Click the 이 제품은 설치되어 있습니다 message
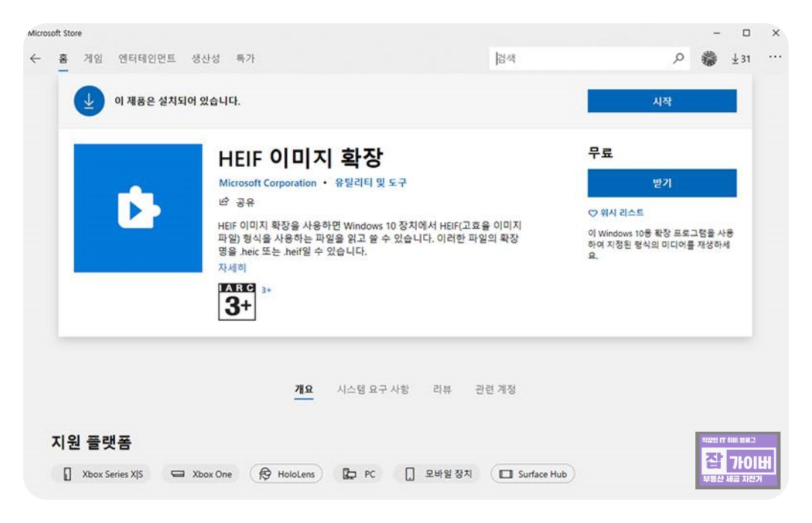812x523 pixels. pyautogui.click(x=177, y=100)
